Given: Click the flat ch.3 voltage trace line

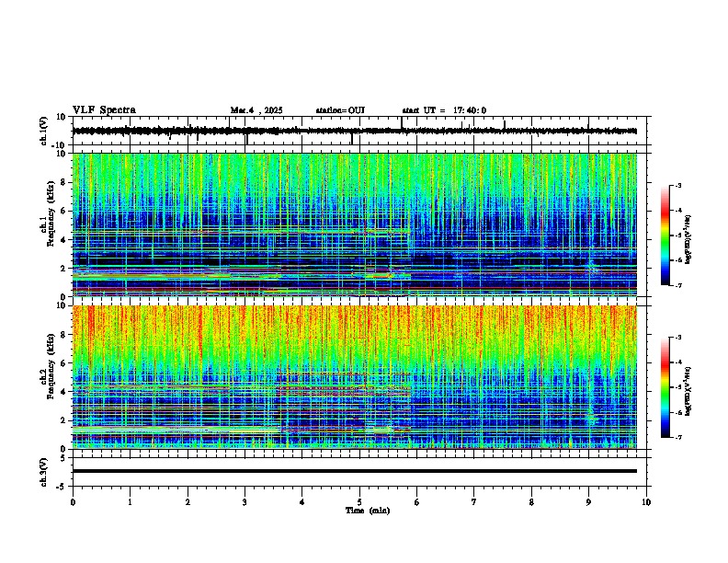Looking at the screenshot, I should (x=354, y=471).
